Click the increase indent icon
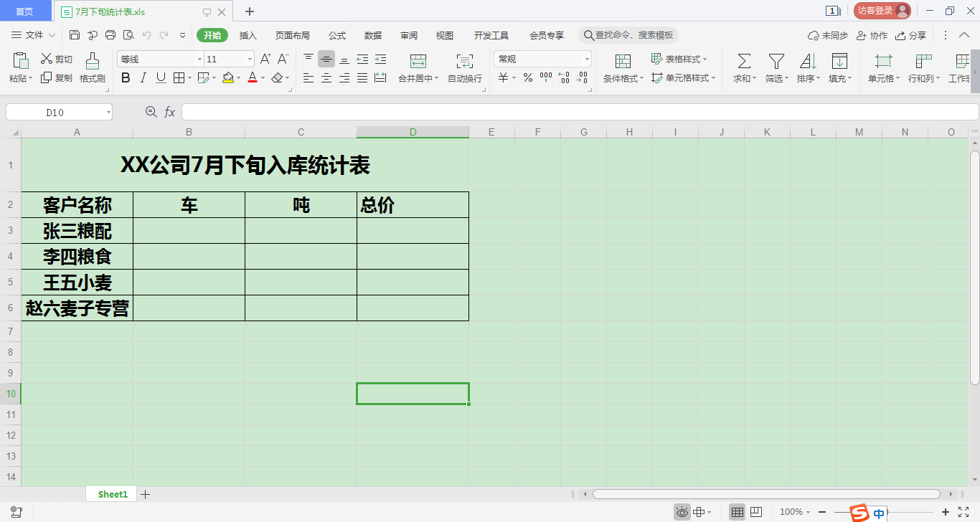The image size is (980, 522). pyautogui.click(x=380, y=59)
